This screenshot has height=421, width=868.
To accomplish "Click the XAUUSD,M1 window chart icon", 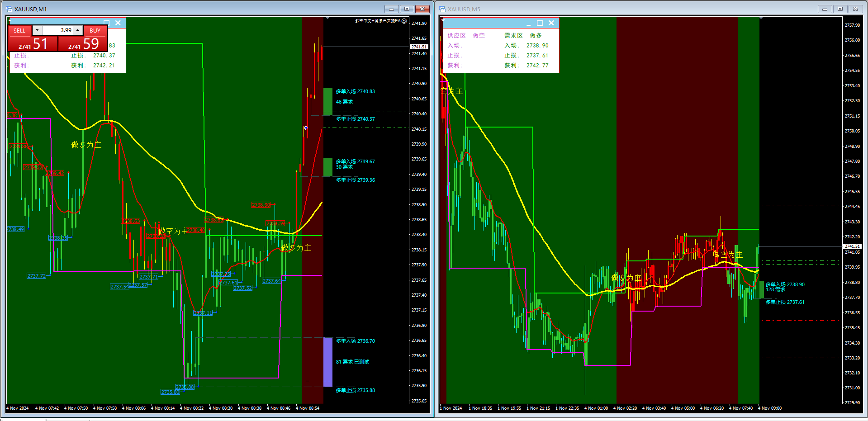I will pos(9,9).
